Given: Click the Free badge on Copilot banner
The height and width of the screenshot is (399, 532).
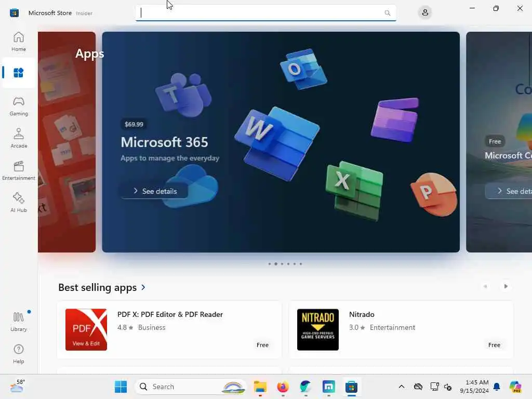Looking at the screenshot, I should point(495,141).
